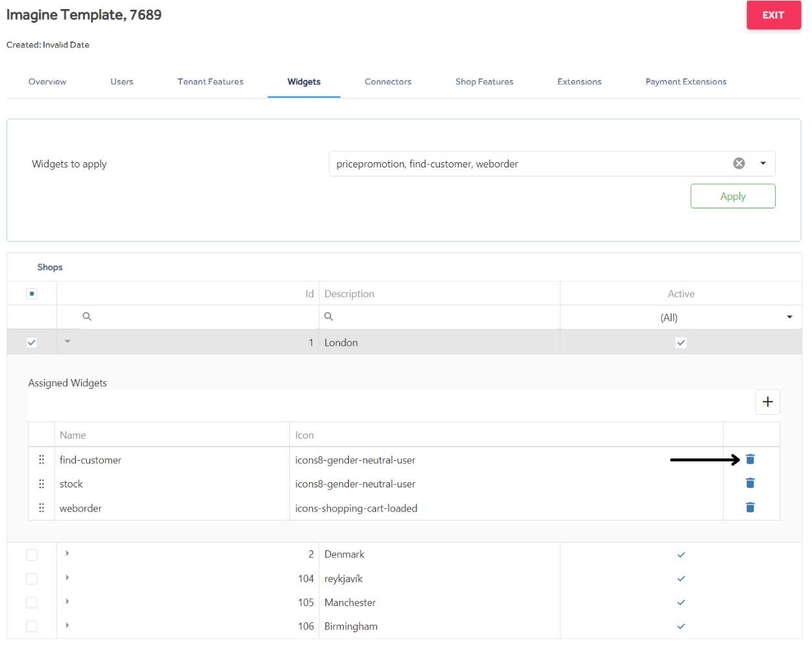Expand the Manchester shop row
Screen dimensions: 812x649
(67, 602)
